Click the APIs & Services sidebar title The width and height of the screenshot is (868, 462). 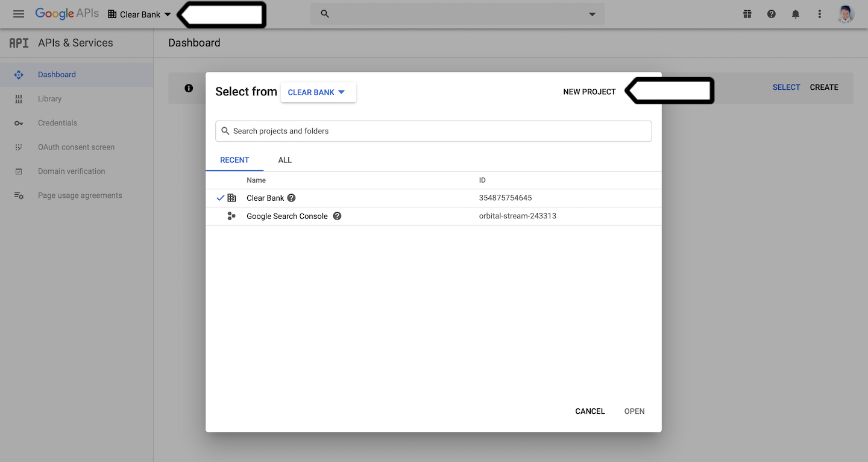click(75, 43)
